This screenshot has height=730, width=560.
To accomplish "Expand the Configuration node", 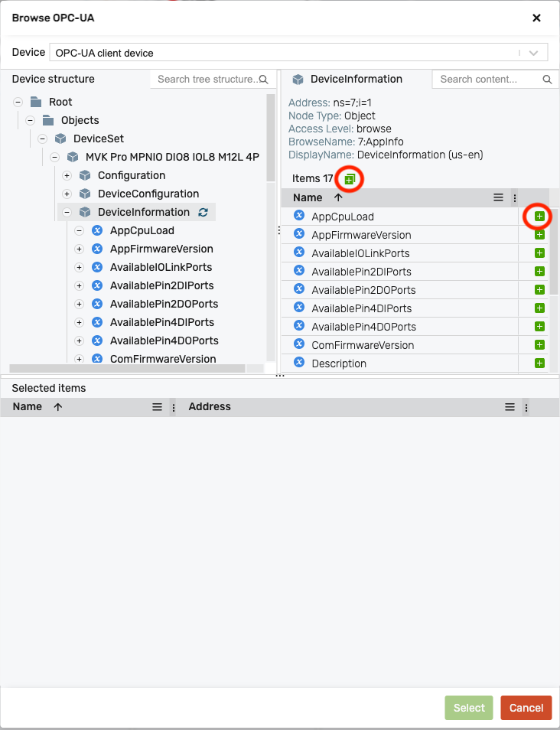I will tap(67, 175).
